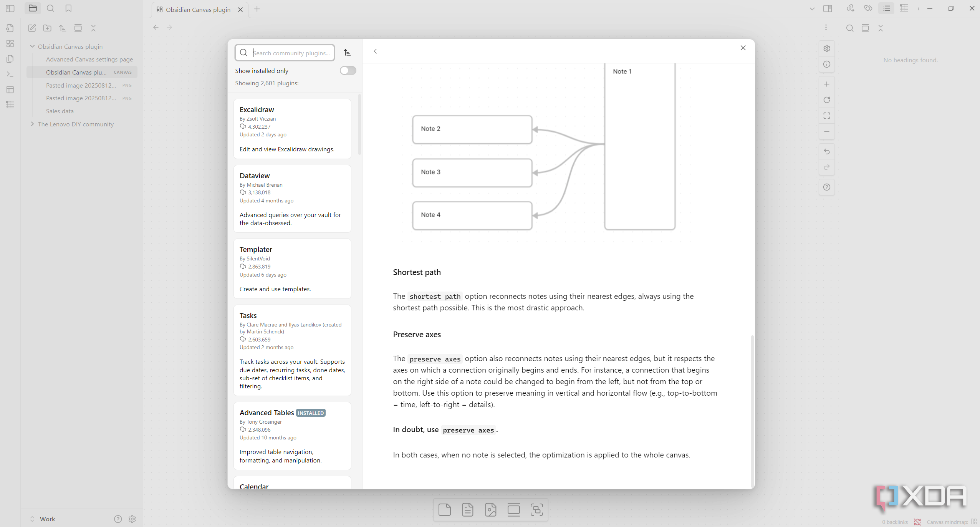
Task: Undo last canvas action
Action: click(827, 151)
